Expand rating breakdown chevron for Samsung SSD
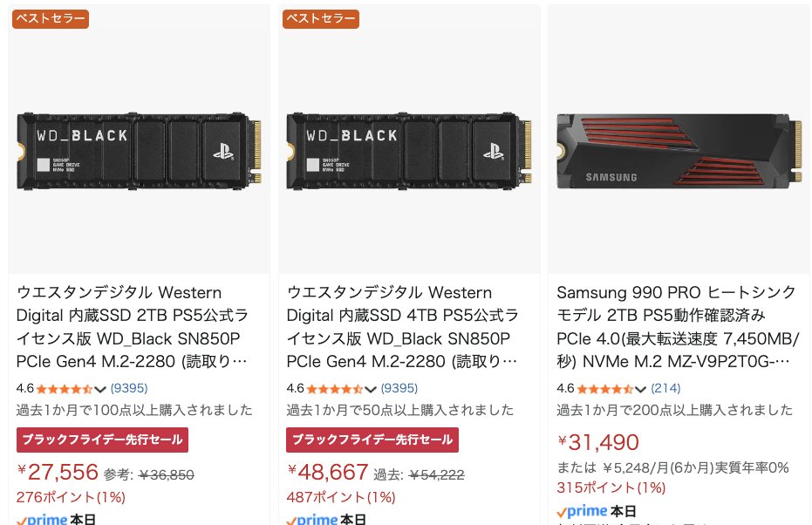 pyautogui.click(x=640, y=389)
